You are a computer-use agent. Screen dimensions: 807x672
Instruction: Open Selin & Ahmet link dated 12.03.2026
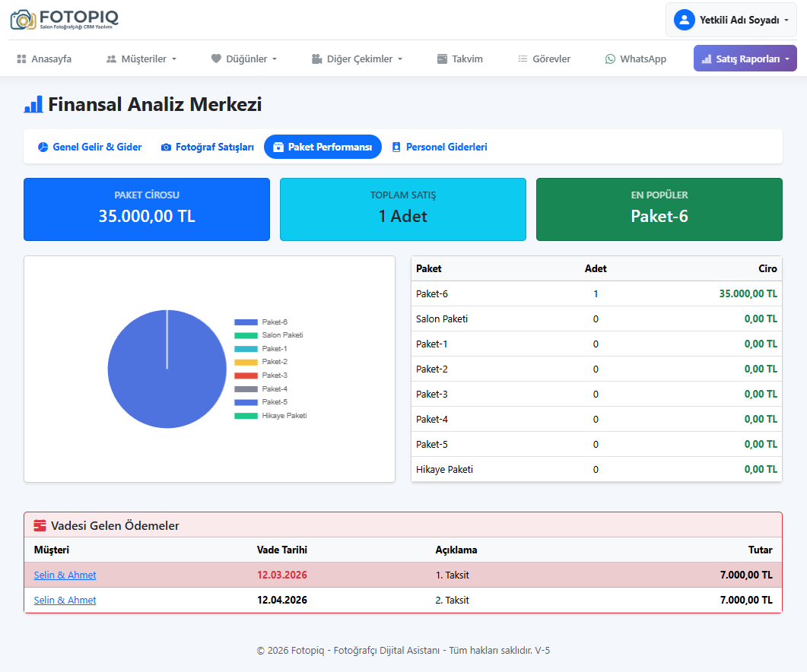pos(65,575)
